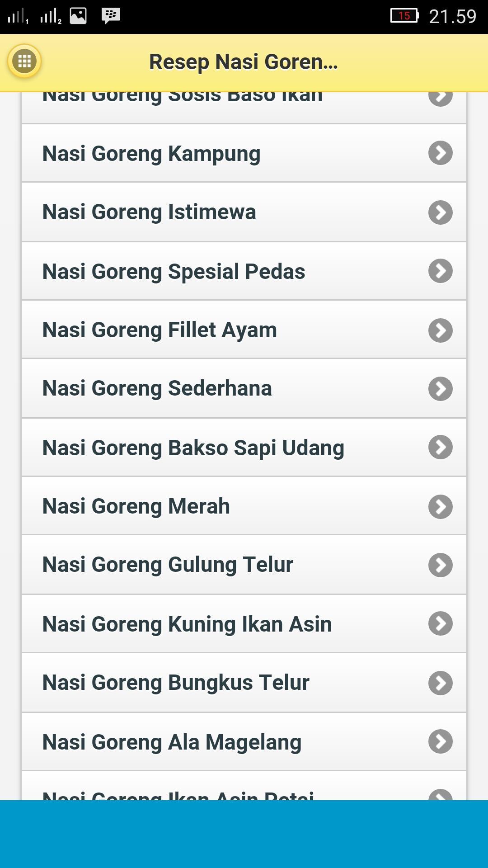This screenshot has width=488, height=868.
Task: Click arrow beside Nasi Goreng Bungkus Telur
Action: pyautogui.click(x=440, y=683)
